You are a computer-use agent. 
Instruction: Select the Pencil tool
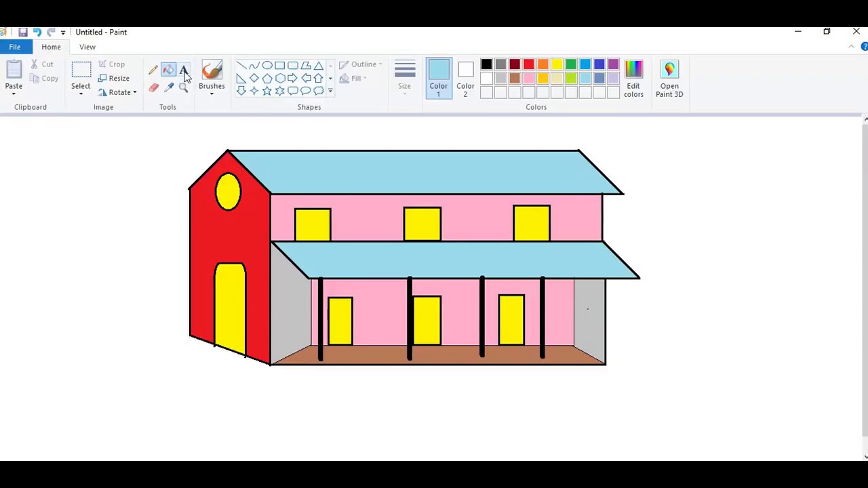coord(153,70)
